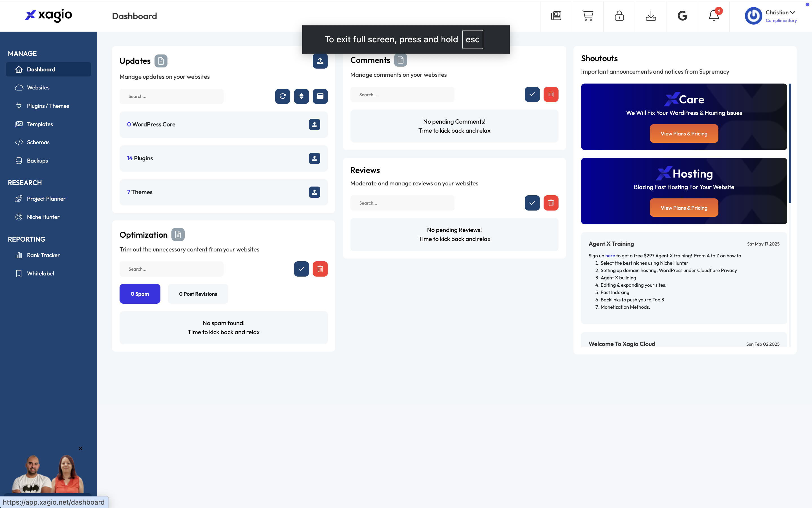812x508 pixels.
Task: Click the Optimization checkmark button
Action: (301, 269)
